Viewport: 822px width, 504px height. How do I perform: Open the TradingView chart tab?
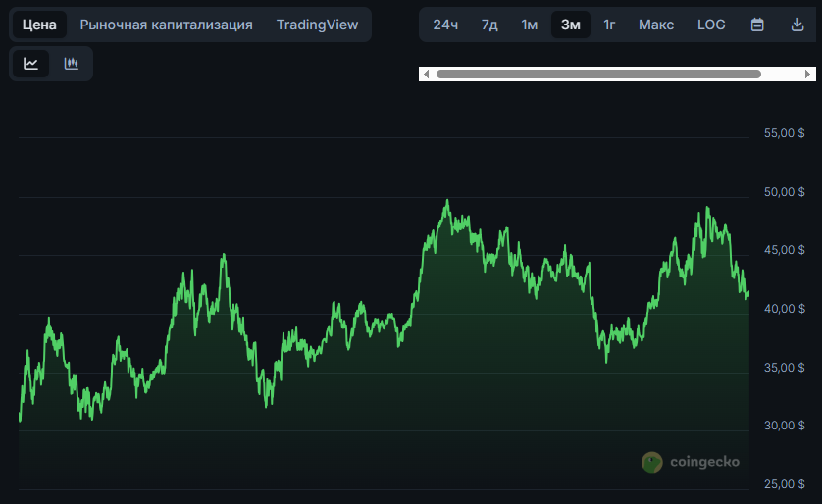pyautogui.click(x=317, y=25)
